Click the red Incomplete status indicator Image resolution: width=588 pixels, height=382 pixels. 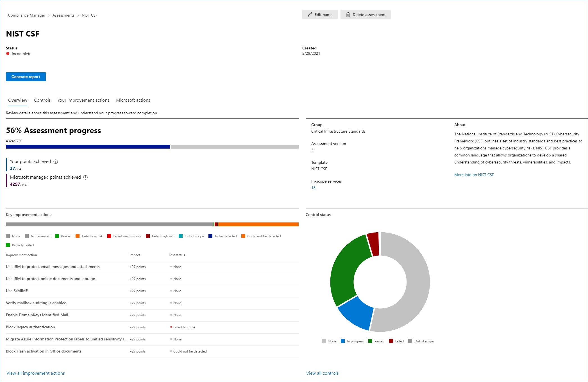pyautogui.click(x=8, y=54)
